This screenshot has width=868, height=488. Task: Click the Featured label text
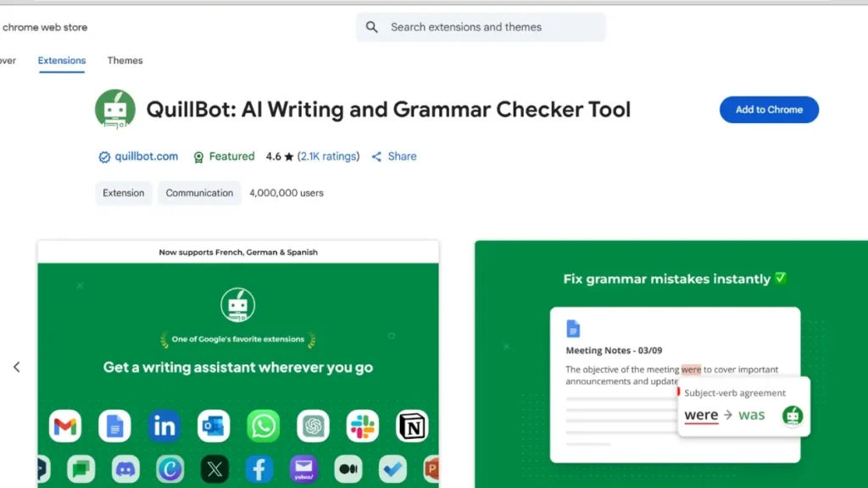coord(231,157)
